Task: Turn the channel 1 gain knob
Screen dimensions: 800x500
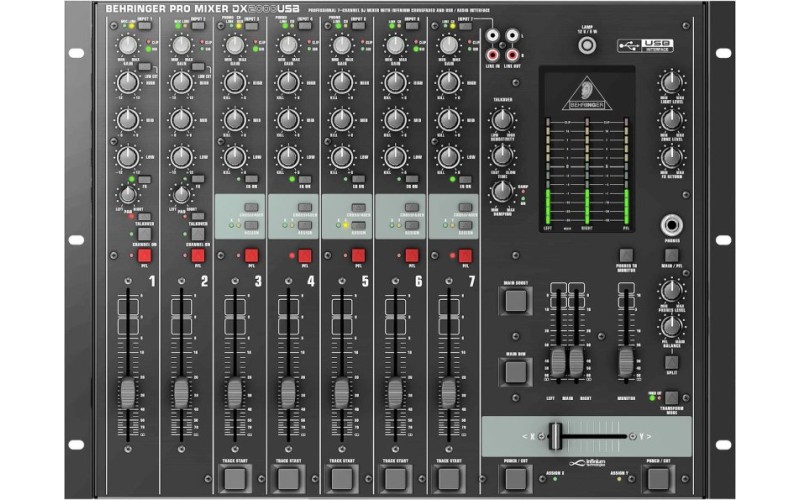Action: [x=128, y=45]
